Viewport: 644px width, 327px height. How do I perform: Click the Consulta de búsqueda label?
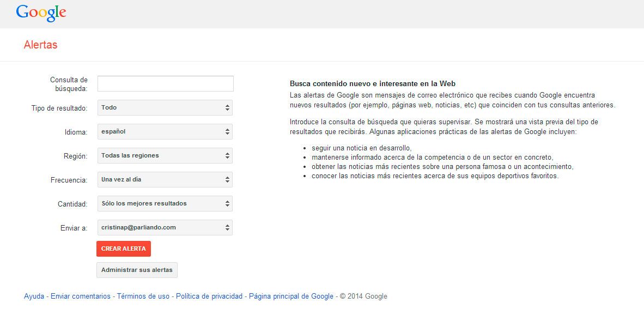pos(69,84)
